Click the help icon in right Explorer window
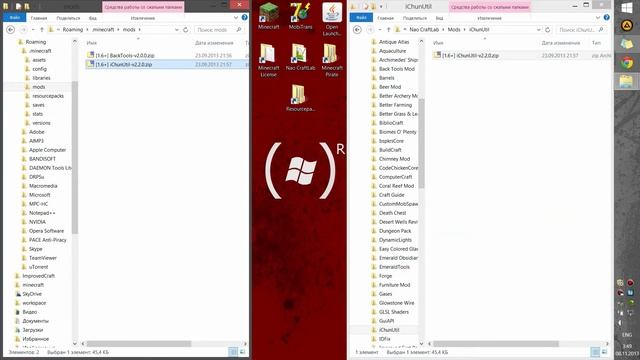The image size is (640, 360). click(607, 18)
